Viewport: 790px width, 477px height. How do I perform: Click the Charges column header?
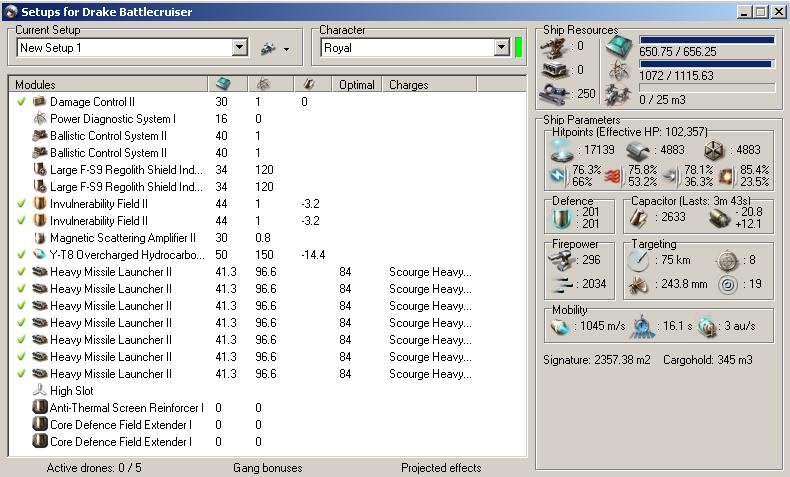(x=408, y=85)
